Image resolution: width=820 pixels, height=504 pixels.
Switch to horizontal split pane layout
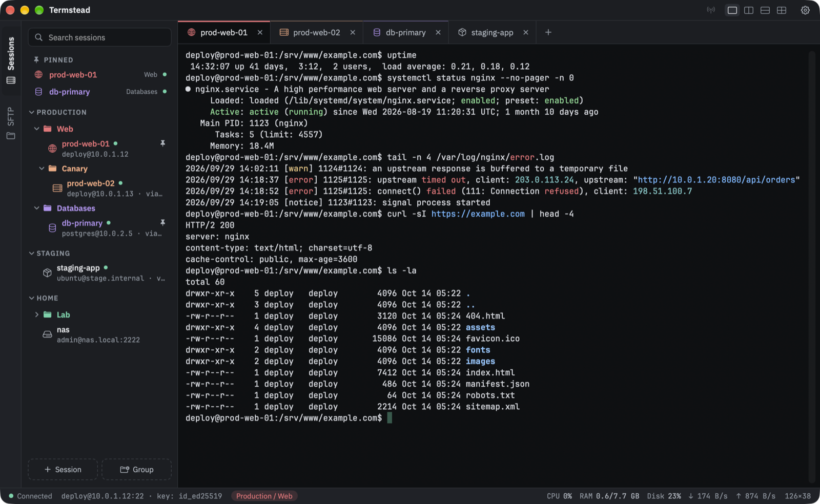765,10
